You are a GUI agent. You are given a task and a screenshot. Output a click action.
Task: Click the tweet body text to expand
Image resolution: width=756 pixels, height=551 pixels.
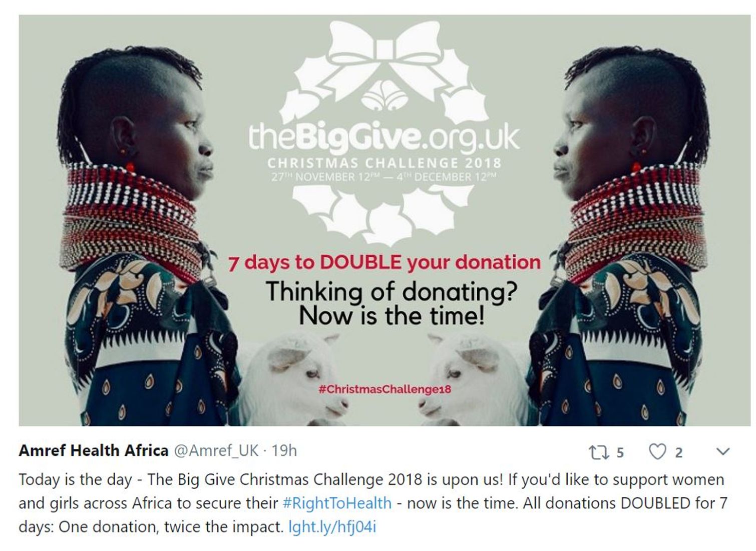(x=373, y=502)
